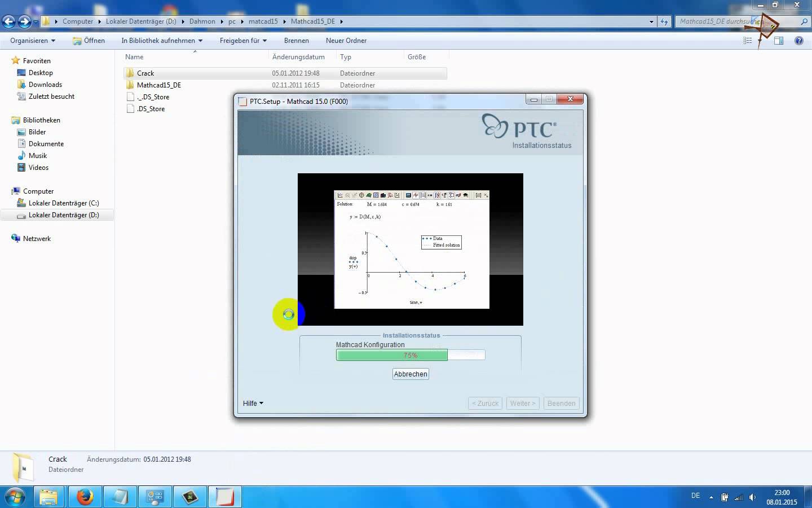Open the control panel taskbar item

154,497
